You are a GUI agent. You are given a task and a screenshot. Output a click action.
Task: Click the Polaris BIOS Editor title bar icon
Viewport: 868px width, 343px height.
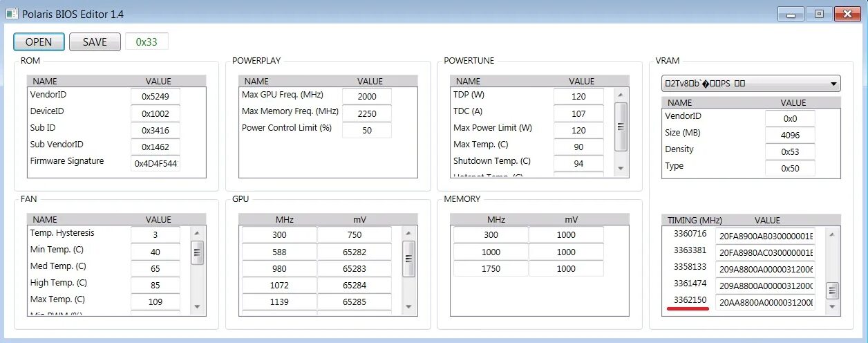[12, 13]
